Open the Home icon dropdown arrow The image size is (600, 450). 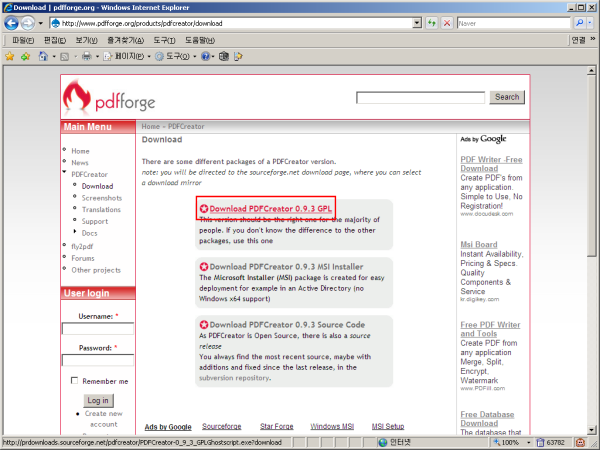click(54, 57)
